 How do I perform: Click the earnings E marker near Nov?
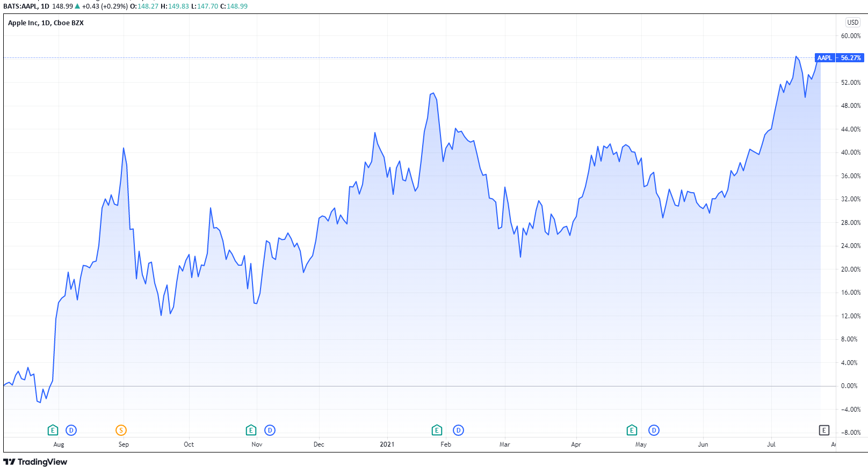[x=251, y=430]
